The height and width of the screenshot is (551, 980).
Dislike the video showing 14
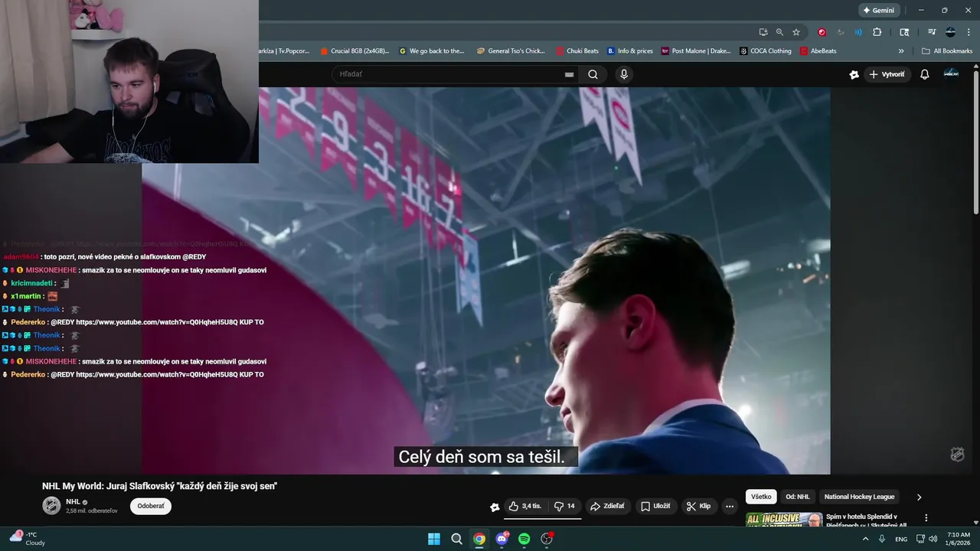564,506
